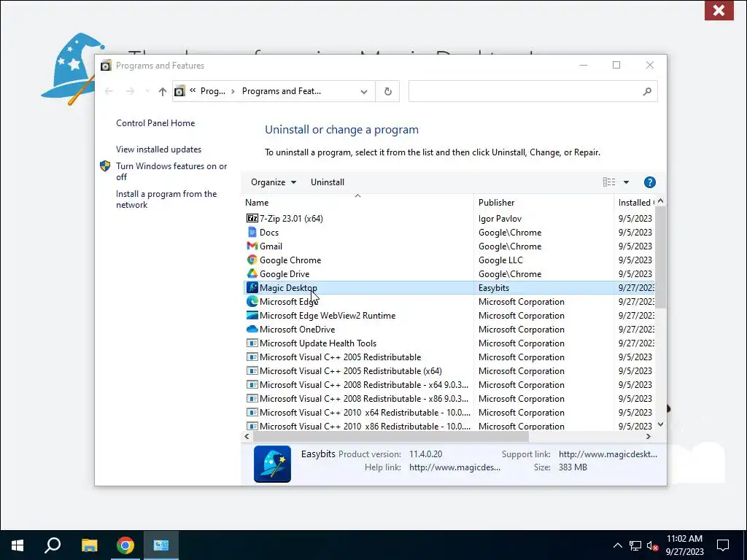747x560 pixels.
Task: Open the notification center icon
Action: pyautogui.click(x=723, y=545)
